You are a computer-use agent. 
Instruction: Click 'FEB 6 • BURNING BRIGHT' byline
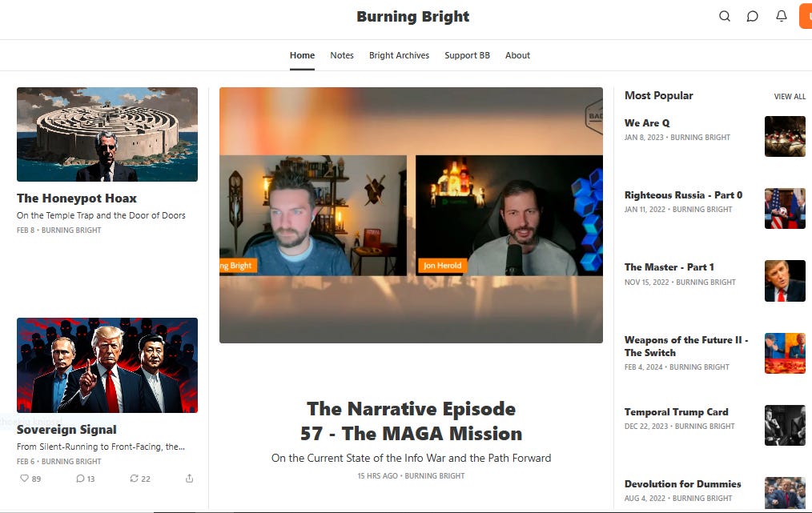[x=59, y=461]
